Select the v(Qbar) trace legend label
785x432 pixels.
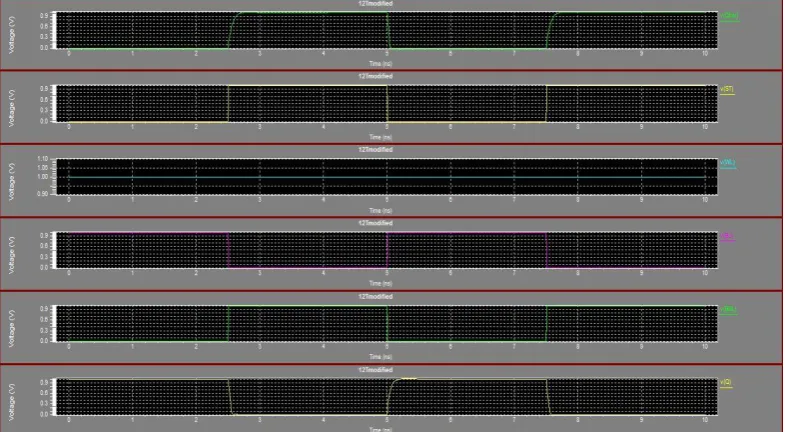(x=729, y=16)
